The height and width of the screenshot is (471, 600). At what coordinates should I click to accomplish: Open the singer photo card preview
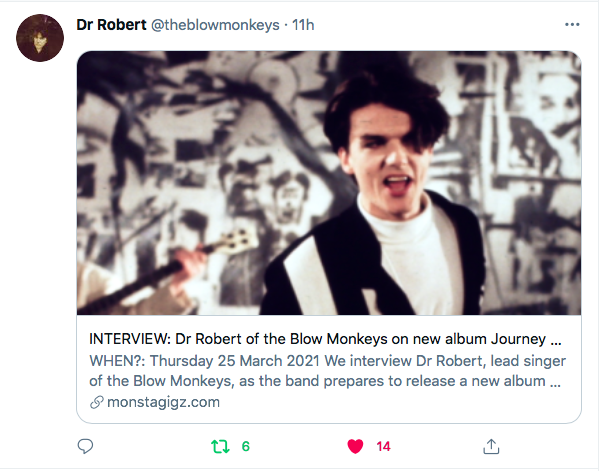point(329,183)
